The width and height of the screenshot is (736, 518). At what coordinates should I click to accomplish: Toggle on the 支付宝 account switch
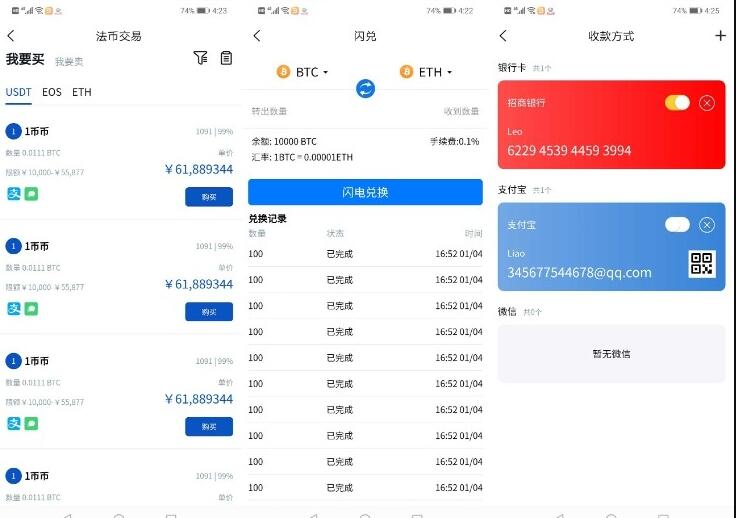(677, 225)
